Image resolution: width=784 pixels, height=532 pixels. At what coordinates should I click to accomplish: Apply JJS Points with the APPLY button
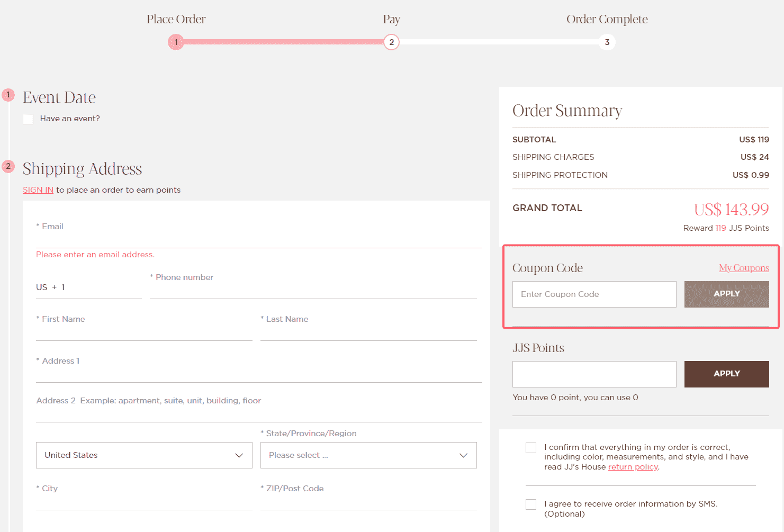click(726, 374)
